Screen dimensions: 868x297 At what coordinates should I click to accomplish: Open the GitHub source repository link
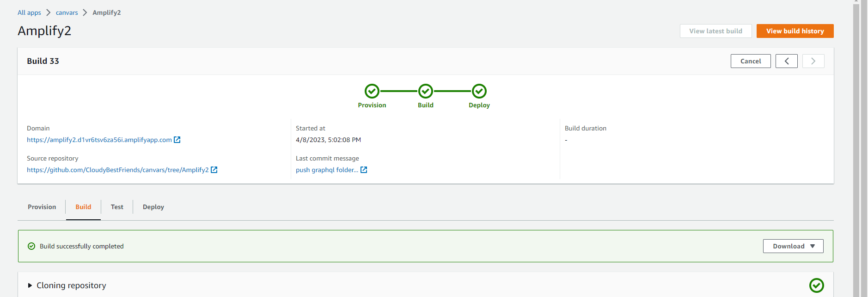pyautogui.click(x=117, y=170)
